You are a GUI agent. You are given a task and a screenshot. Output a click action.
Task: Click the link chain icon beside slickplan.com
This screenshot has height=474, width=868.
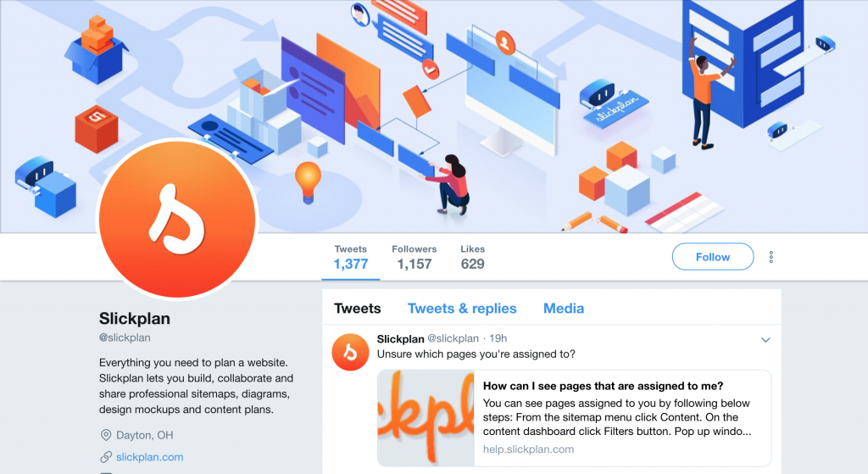pyautogui.click(x=106, y=457)
